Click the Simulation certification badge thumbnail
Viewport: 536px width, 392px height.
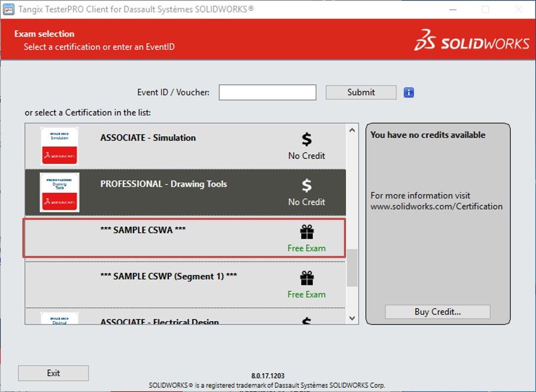click(x=59, y=146)
